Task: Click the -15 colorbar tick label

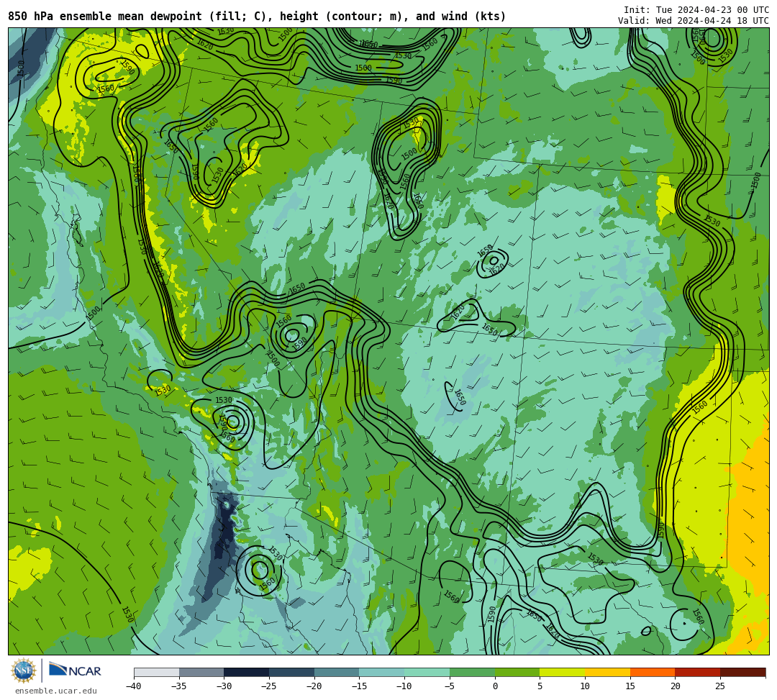Action: (x=359, y=686)
